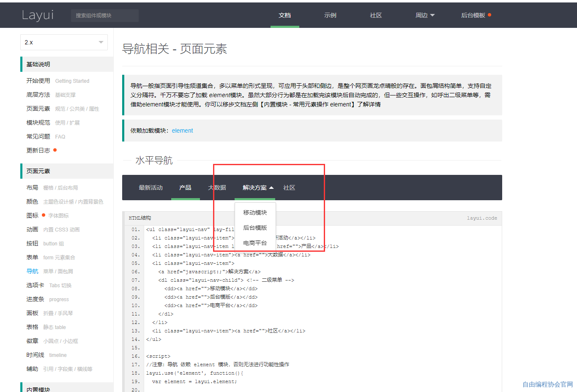This screenshot has width=577, height=392.
Task: Click the search components input field
Action: (105, 15)
